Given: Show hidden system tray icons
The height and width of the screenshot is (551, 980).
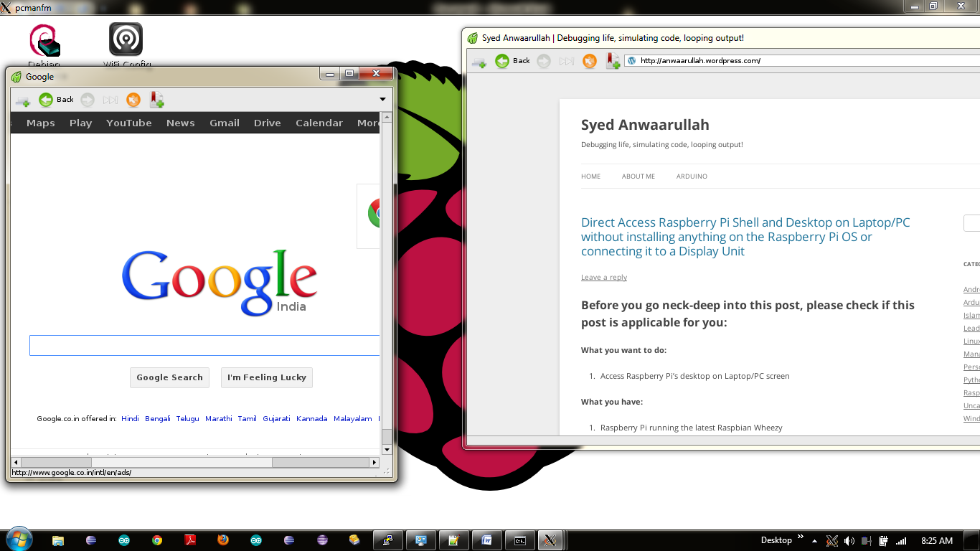Looking at the screenshot, I should pyautogui.click(x=814, y=541).
